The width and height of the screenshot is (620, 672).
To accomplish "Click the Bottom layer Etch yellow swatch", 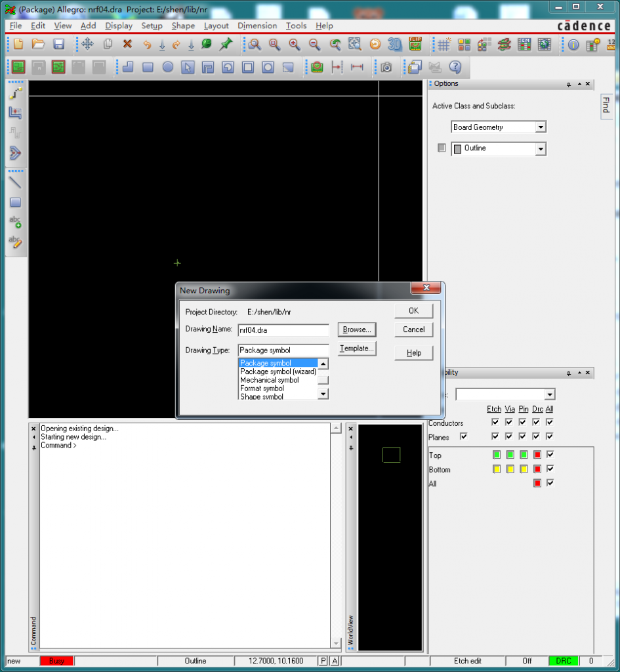I will (496, 469).
